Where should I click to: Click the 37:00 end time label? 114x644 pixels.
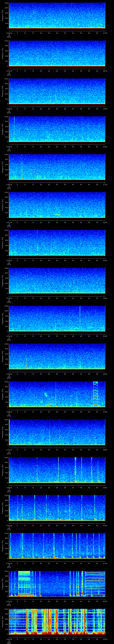105,412
